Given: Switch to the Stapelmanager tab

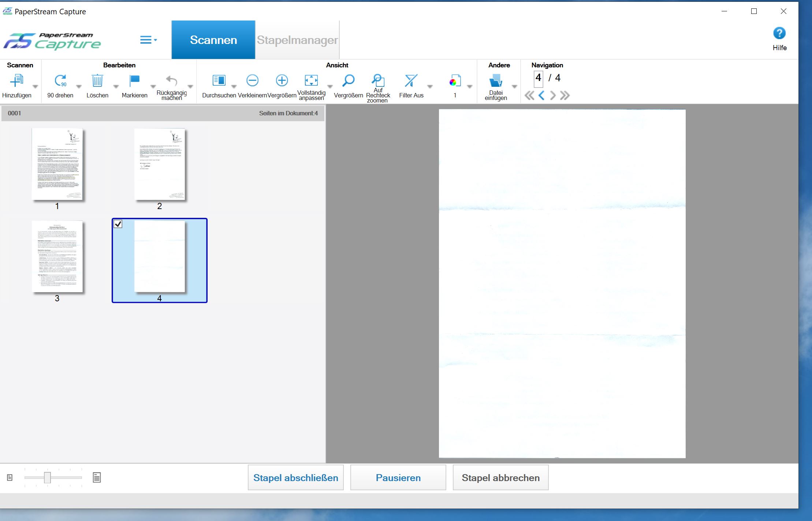Looking at the screenshot, I should click(x=297, y=40).
